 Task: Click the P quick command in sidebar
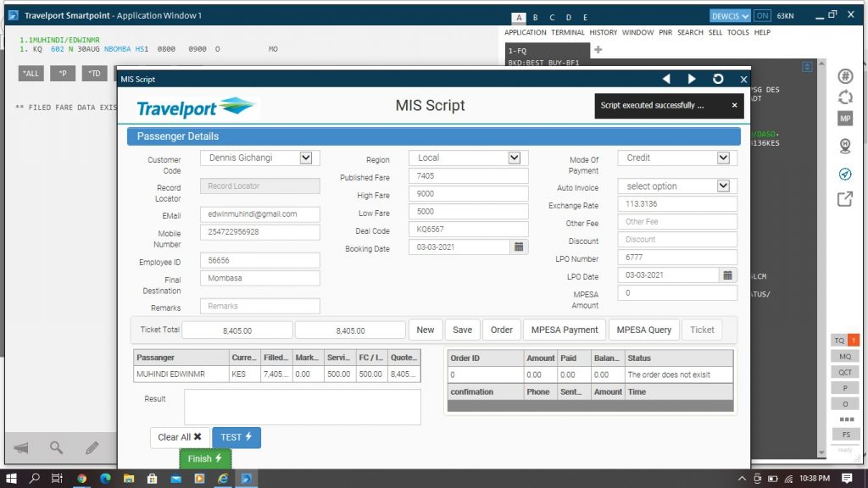tap(845, 388)
